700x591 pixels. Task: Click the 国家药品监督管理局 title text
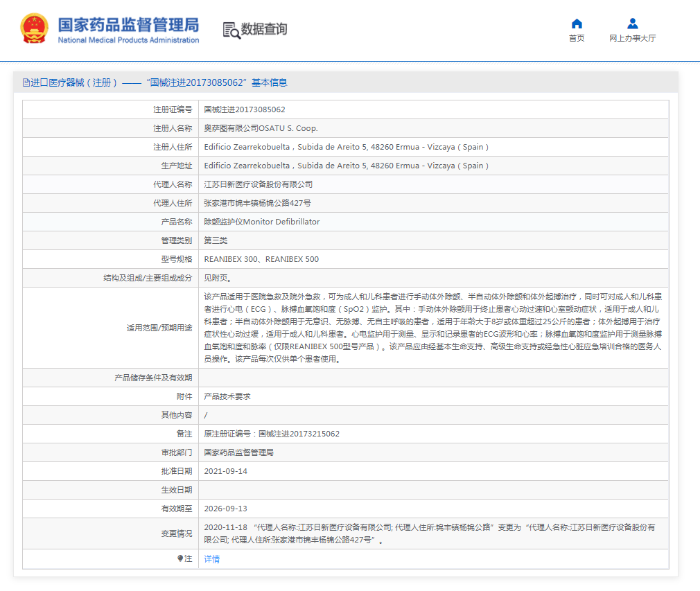pos(128,24)
